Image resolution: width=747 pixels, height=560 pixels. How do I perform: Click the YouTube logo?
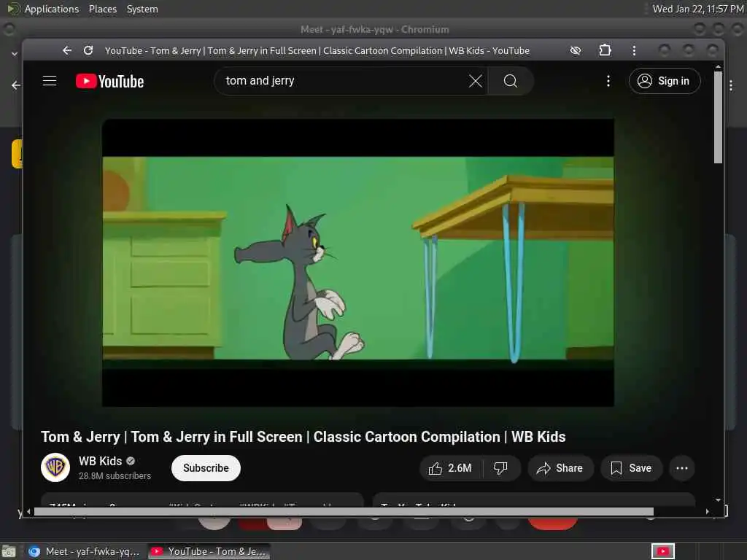(x=109, y=82)
